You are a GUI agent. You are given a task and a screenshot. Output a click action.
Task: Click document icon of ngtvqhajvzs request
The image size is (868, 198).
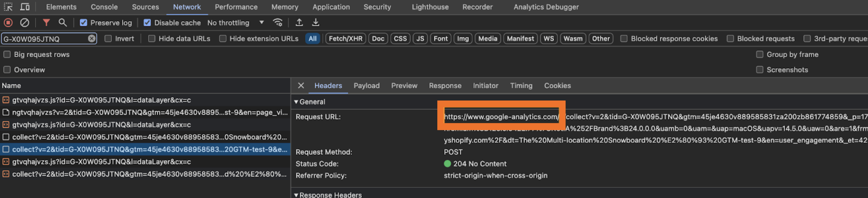coord(6,113)
